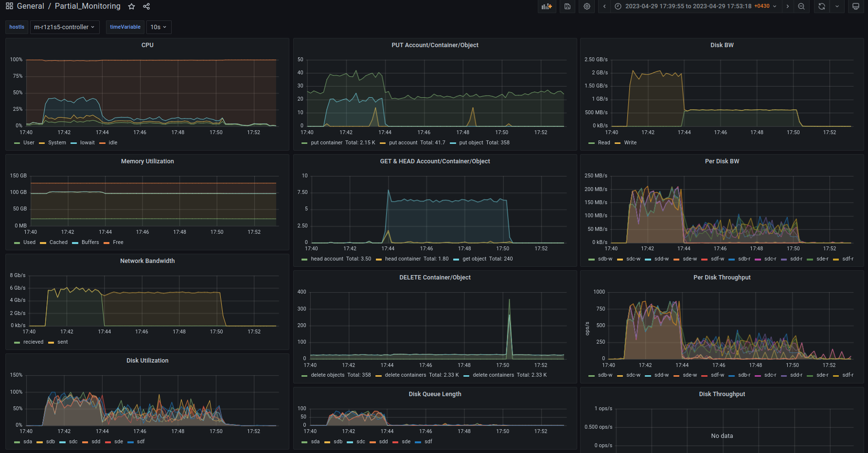Refresh the dashboard now
Screen dimensions: 868x453
[822, 6]
